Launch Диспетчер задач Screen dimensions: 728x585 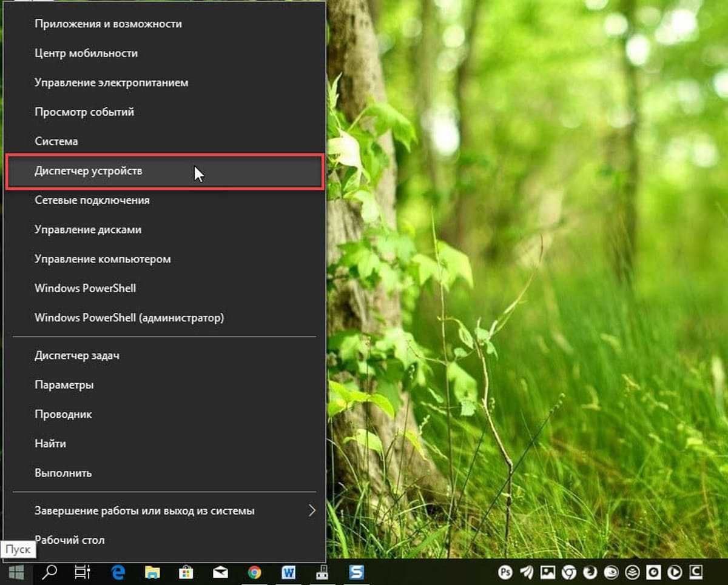(77, 356)
